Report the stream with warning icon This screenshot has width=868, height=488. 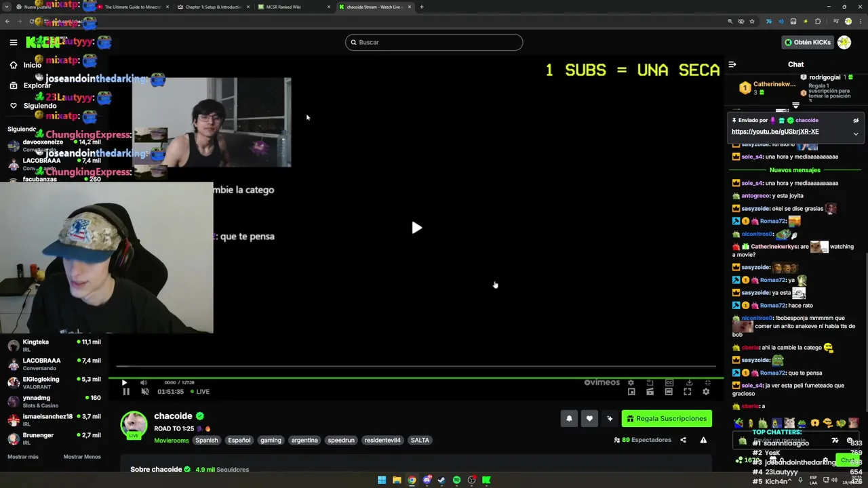pos(703,440)
